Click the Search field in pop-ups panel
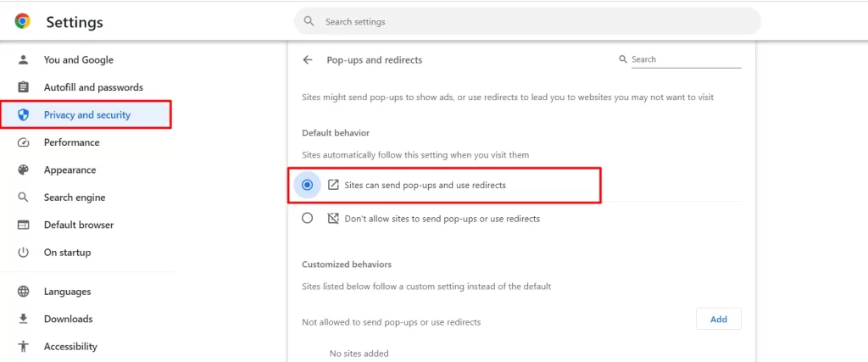868x362 pixels. click(x=686, y=60)
